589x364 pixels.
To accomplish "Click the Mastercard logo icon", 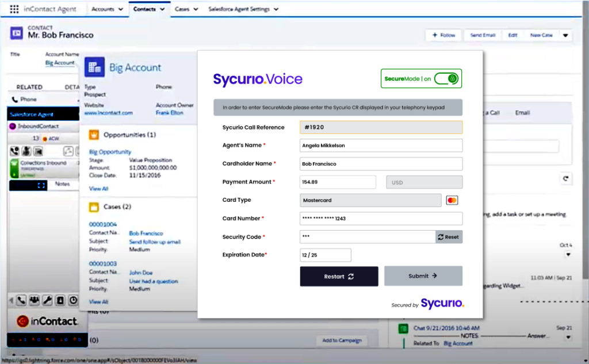I will (x=452, y=200).
